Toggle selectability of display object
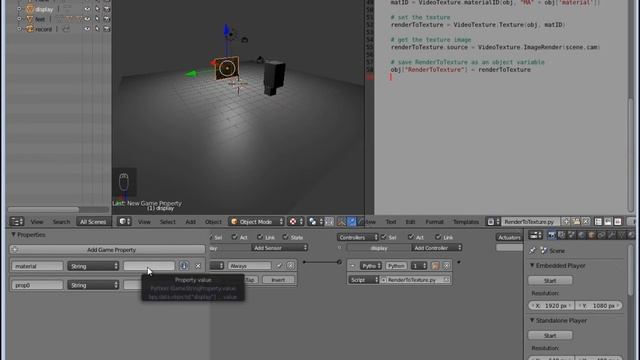This screenshot has height=360, width=640. pyautogui.click(x=97, y=9)
